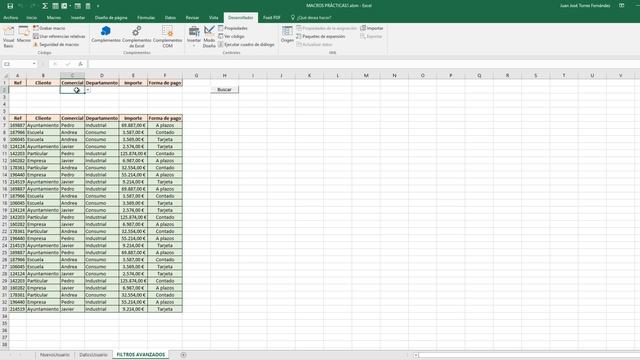Click Paquetes de expansión
Image resolution: width=640 pixels, height=360 pixels.
[321, 36]
